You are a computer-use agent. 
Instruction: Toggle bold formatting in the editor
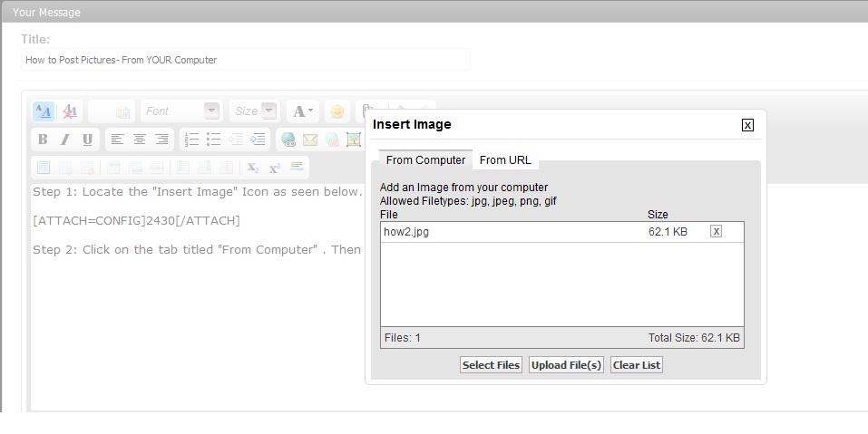[x=43, y=140]
